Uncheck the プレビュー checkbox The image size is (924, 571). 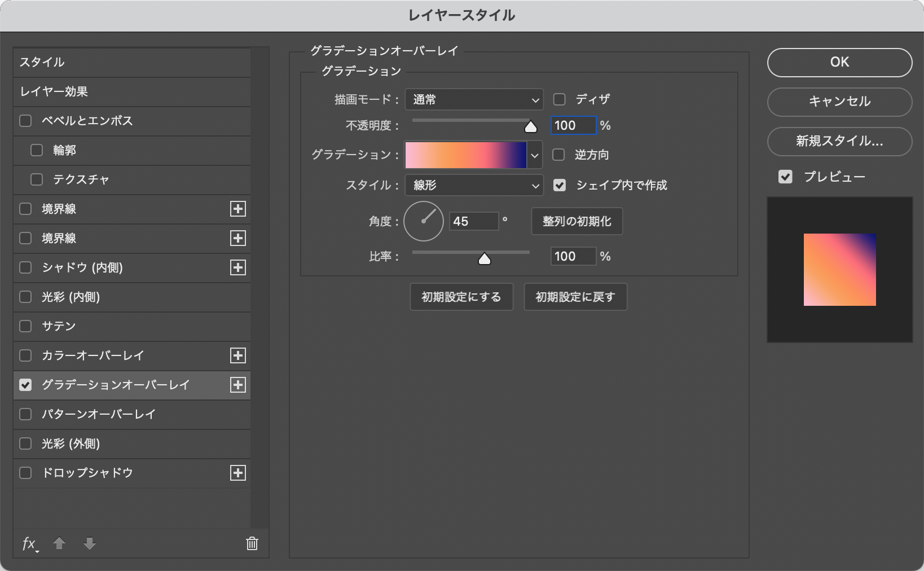point(785,177)
